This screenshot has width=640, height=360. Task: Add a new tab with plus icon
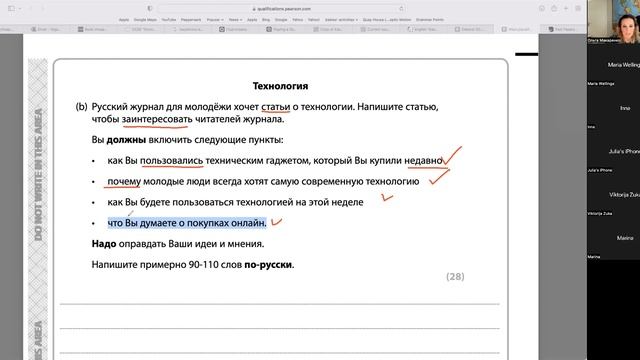pyautogui.click(x=566, y=8)
